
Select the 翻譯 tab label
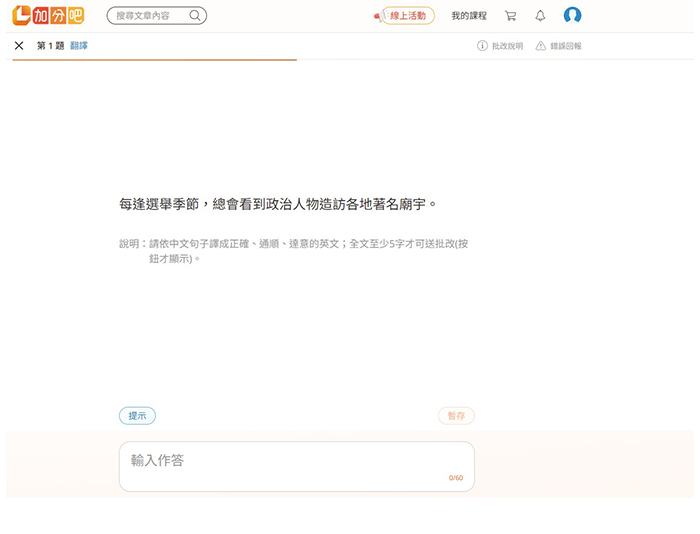[79, 46]
